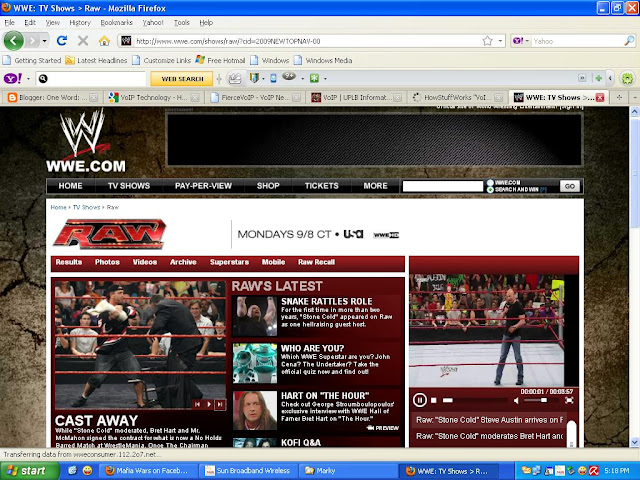
Task: Click the video progress bar
Action: 477,400
